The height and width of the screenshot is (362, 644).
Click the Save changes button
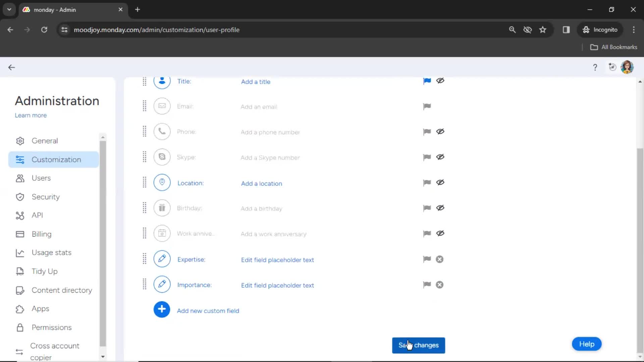(418, 345)
